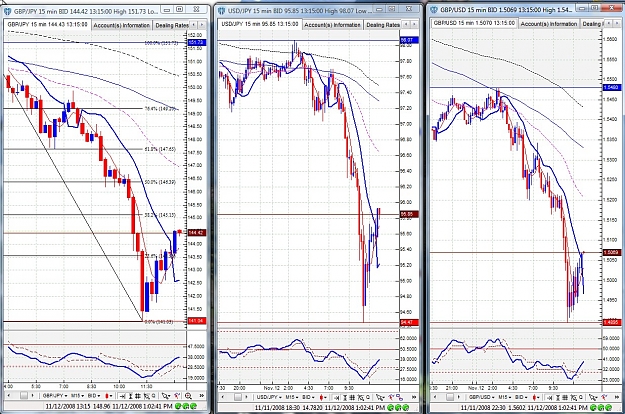Viewport: 625px width, 414px height.
Task: Expand the toolbar overflow chevron in GBP/JPY window
Action: click(202, 396)
